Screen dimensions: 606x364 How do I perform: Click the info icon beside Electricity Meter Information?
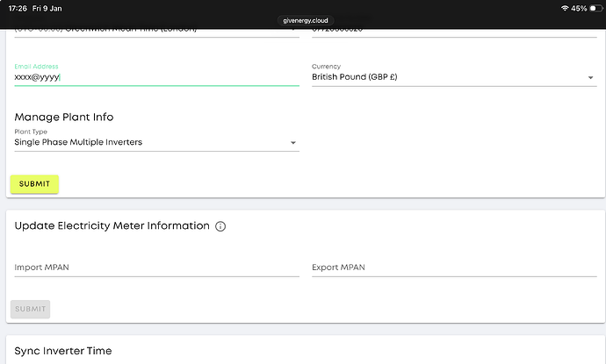point(220,226)
